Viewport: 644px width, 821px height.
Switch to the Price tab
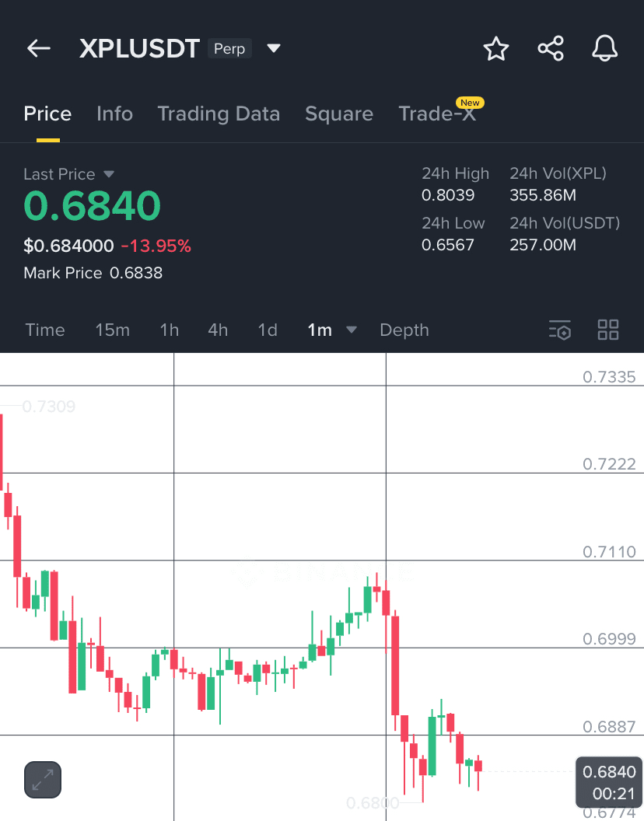click(47, 114)
